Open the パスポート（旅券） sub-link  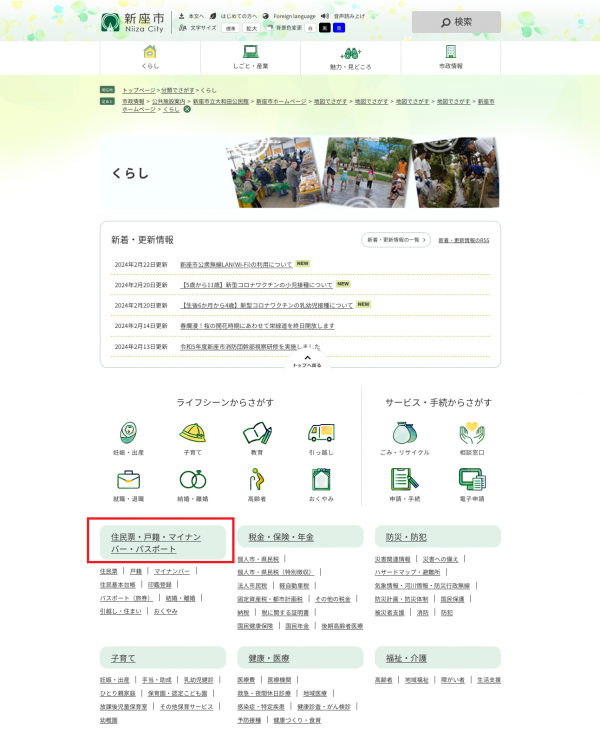(126, 598)
